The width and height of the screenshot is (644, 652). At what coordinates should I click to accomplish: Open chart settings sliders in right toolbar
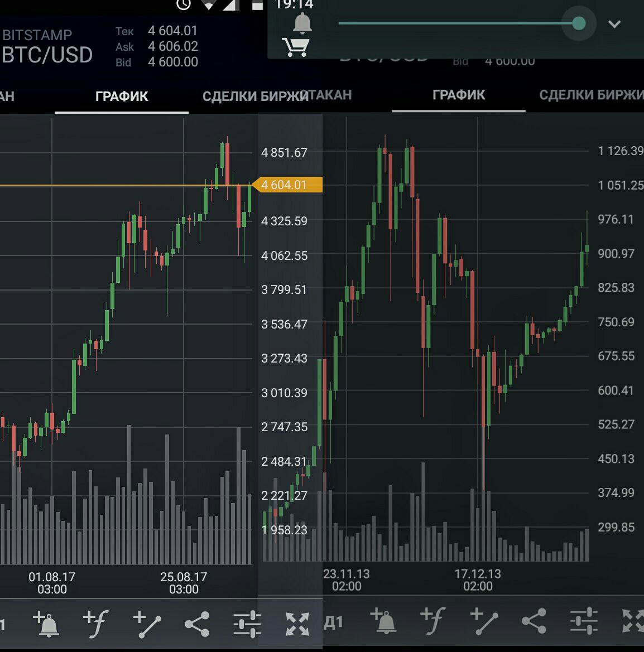coord(584,621)
